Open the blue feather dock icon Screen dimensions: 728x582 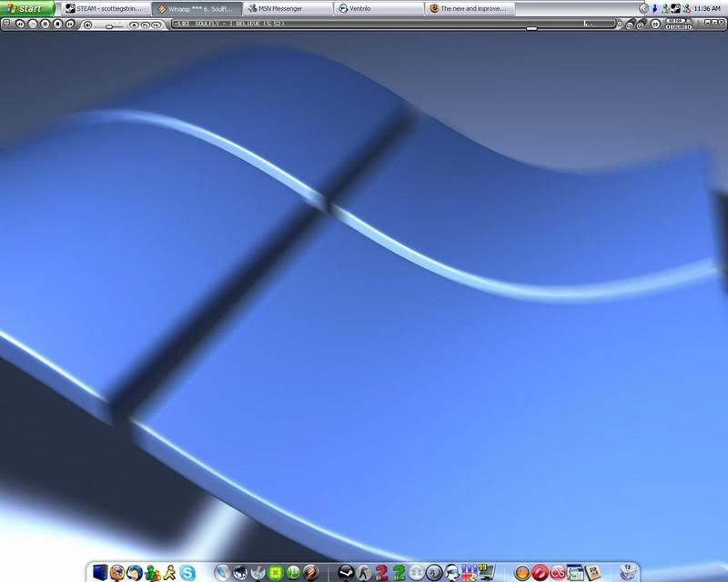pyautogui.click(x=222, y=572)
